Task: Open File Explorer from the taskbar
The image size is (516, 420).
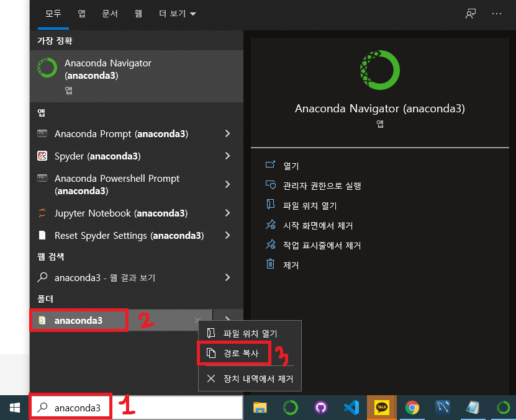Action: click(x=260, y=408)
